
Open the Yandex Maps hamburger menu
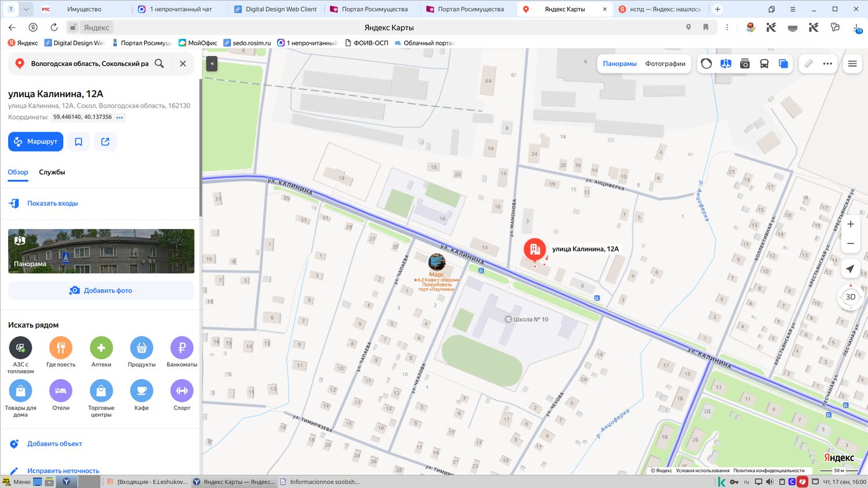coord(852,64)
